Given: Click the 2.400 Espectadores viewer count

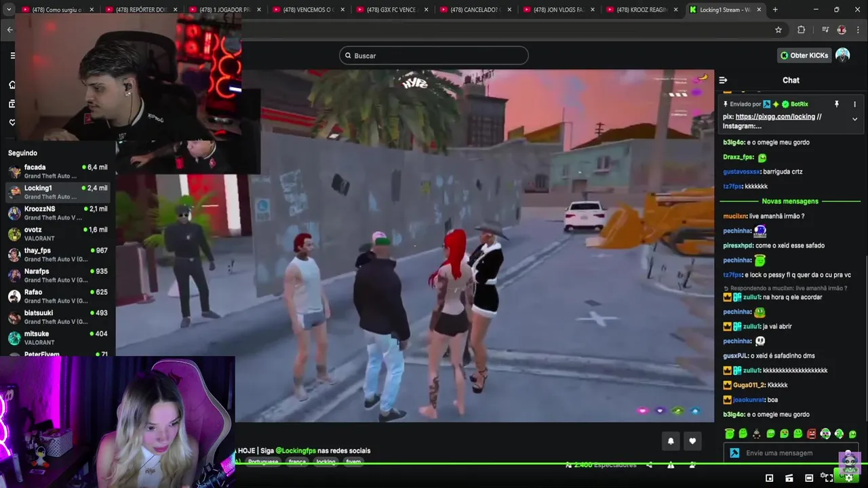Looking at the screenshot, I should pyautogui.click(x=606, y=465).
